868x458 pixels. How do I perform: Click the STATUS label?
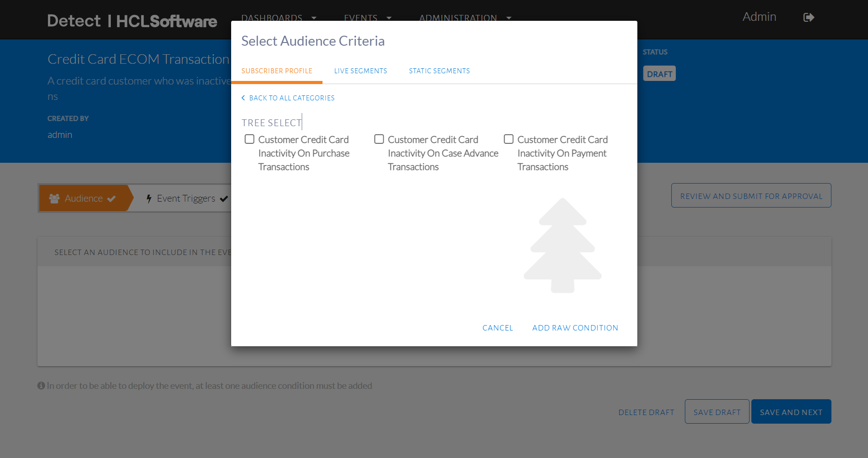(x=655, y=52)
